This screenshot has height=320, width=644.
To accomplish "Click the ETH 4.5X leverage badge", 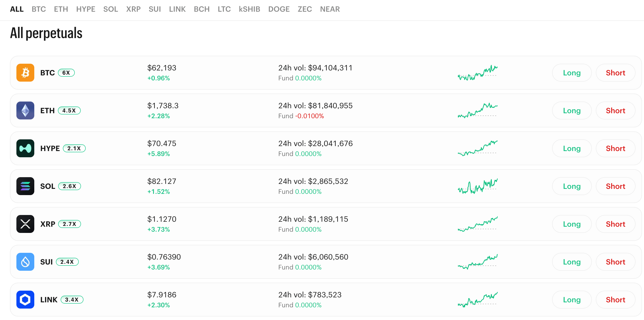I will coord(69,110).
